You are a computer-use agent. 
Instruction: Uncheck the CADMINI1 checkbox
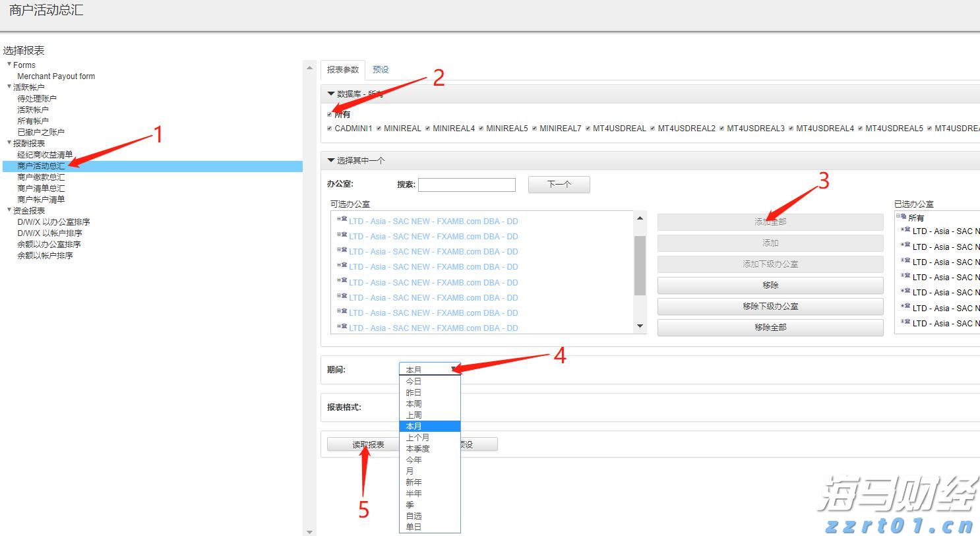click(x=329, y=128)
